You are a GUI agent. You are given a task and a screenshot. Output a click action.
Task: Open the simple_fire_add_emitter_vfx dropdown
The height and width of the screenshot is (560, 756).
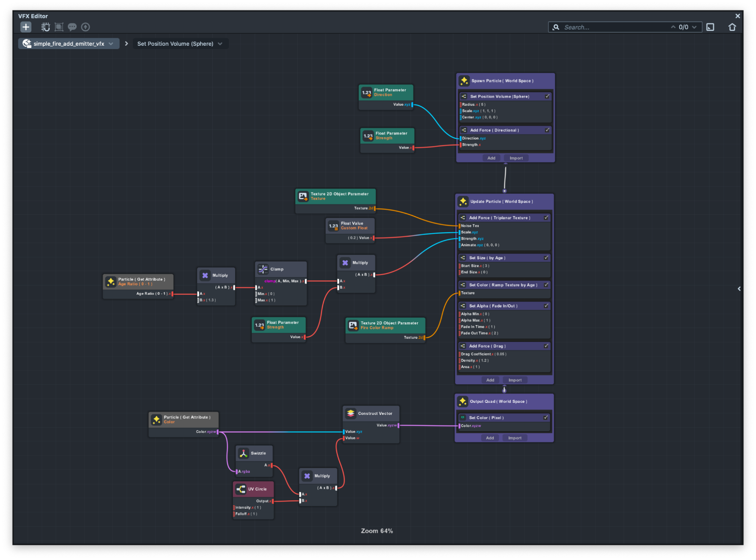[111, 44]
